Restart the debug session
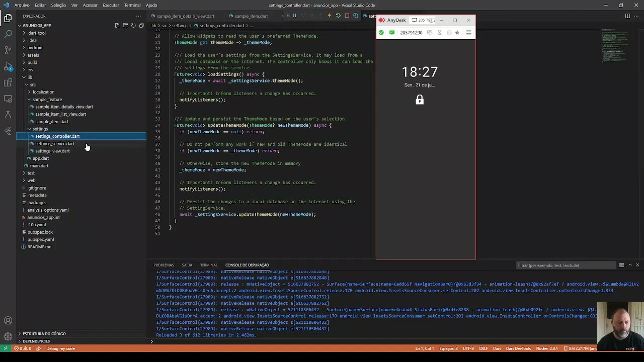This screenshot has height=362, width=644. click(x=338, y=16)
